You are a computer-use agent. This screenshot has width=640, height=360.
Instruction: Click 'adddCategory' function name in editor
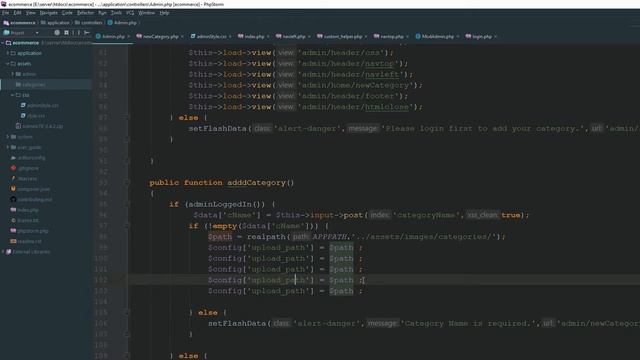click(x=256, y=182)
